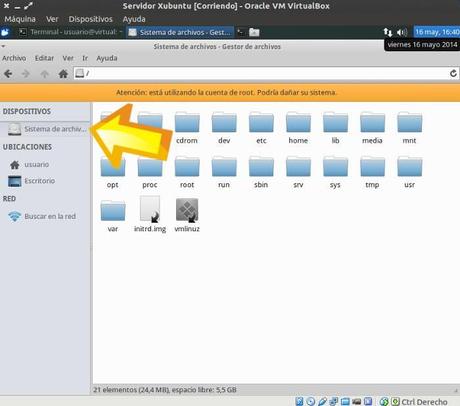
Task: Reload the current folder view
Action: [x=453, y=73]
